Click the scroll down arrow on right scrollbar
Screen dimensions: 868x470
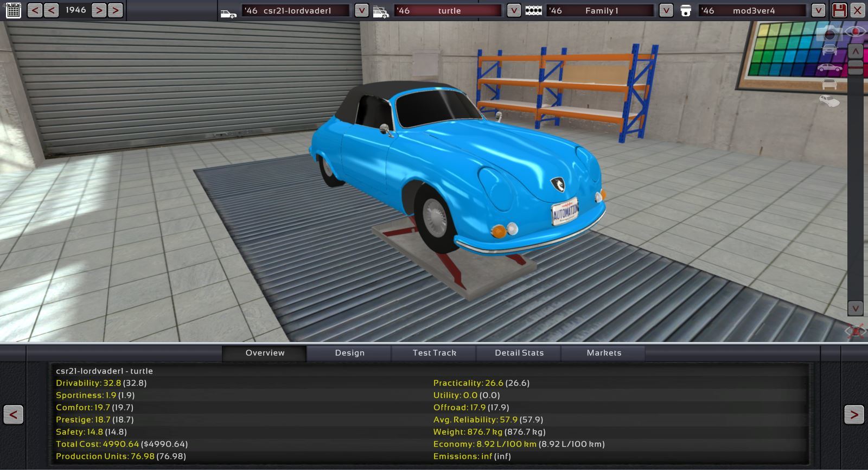[856, 308]
